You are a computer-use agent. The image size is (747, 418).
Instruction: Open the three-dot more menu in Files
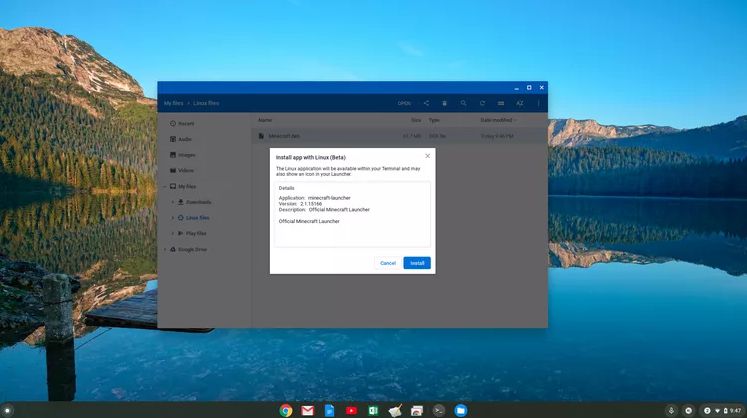tap(539, 103)
